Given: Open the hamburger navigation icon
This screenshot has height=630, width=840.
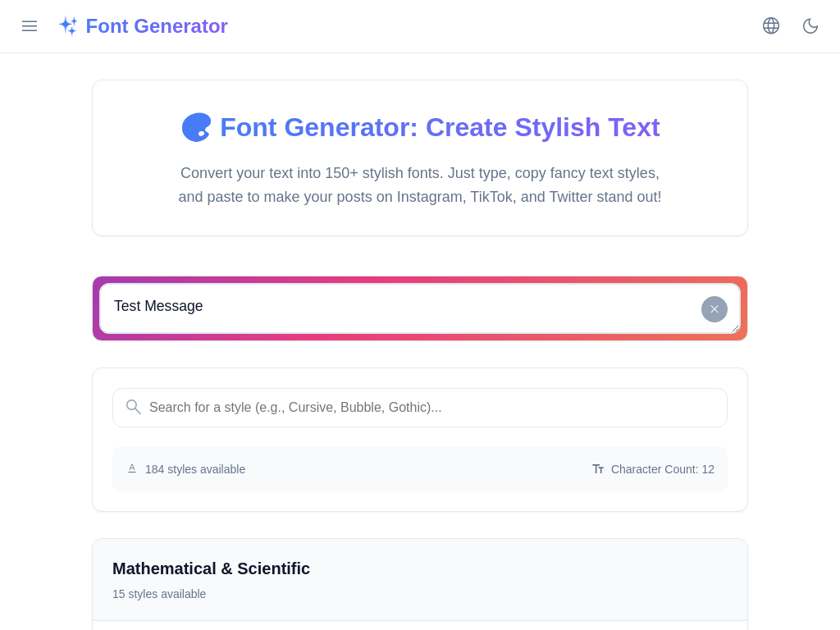Looking at the screenshot, I should tap(30, 25).
